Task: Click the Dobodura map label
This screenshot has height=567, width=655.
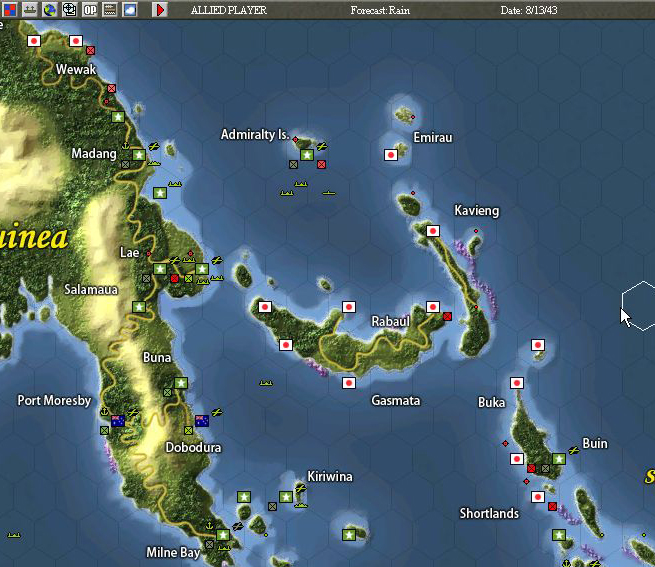Action: point(193,447)
